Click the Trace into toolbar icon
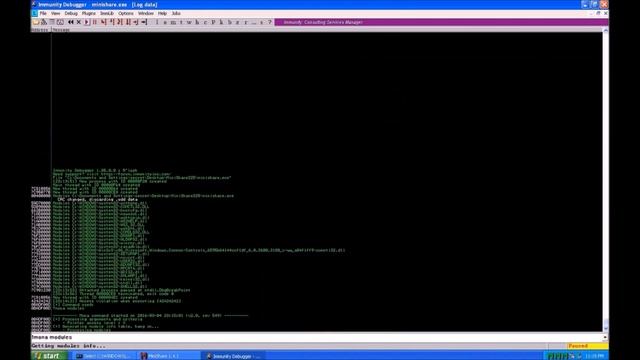Screen dimensions: 640x360 click(120, 22)
